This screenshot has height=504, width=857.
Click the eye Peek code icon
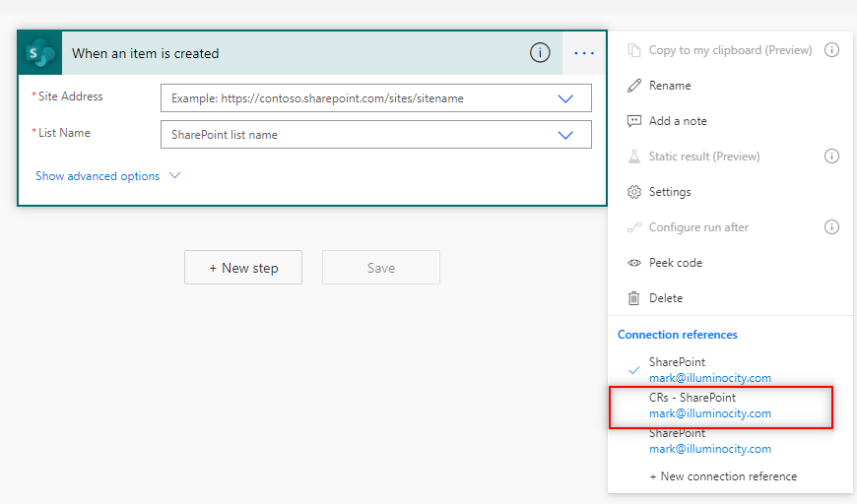coord(634,263)
